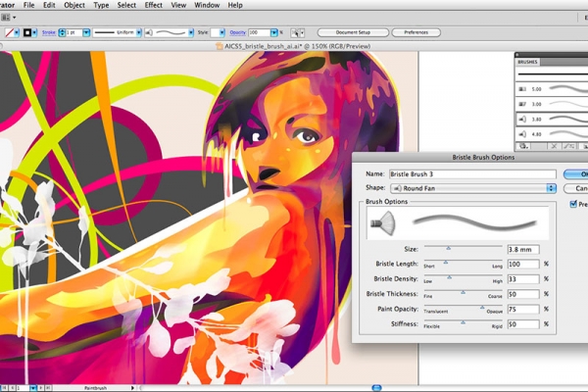Viewport: 588px width, 392px height.
Task: Click the fill color swatch showing none
Action: [x=10, y=33]
